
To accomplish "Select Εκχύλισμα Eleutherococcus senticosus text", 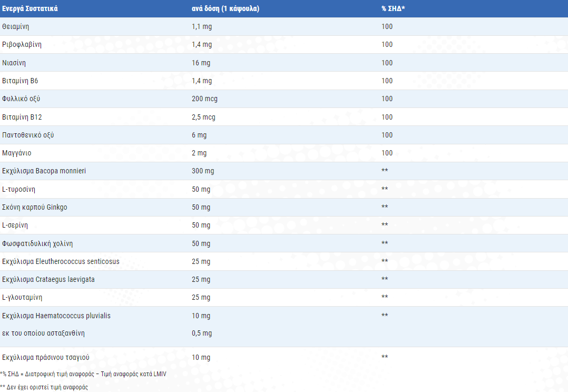I will [x=61, y=261].
